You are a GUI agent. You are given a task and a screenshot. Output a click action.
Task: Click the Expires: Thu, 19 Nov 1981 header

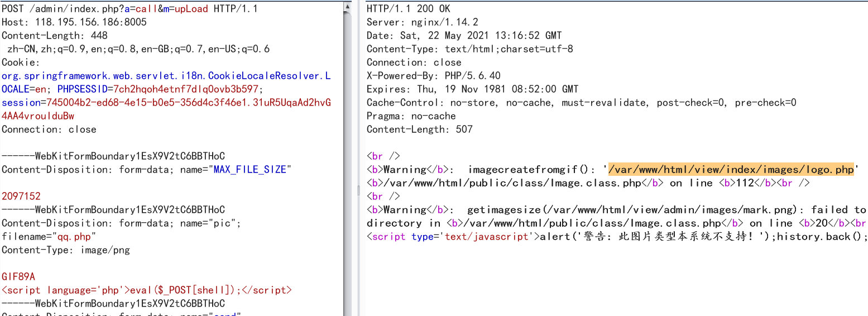click(x=473, y=89)
